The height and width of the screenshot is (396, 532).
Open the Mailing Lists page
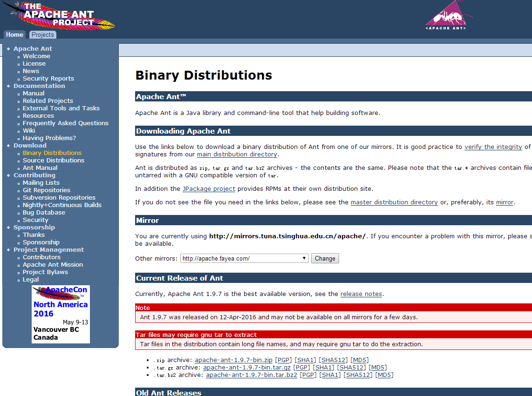[x=41, y=183]
